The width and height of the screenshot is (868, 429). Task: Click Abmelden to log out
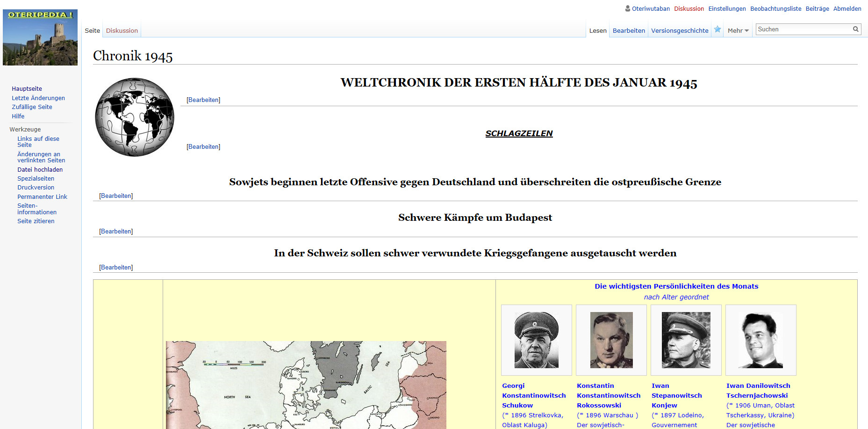point(847,8)
